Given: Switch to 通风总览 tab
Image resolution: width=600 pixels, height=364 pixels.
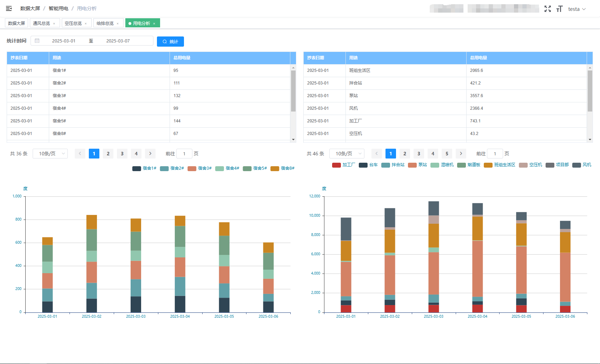Looking at the screenshot, I should pyautogui.click(x=41, y=23).
